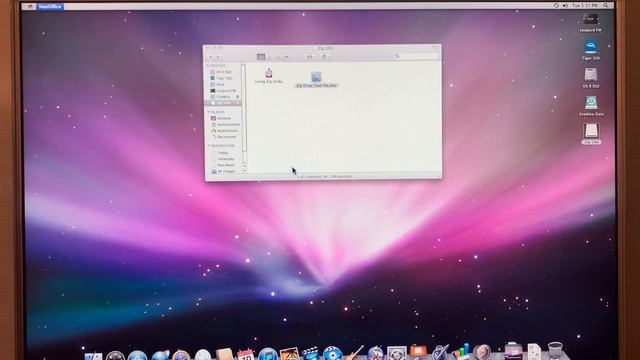The image size is (640, 360).
Task: Go back in the Finder window
Action: (211, 57)
